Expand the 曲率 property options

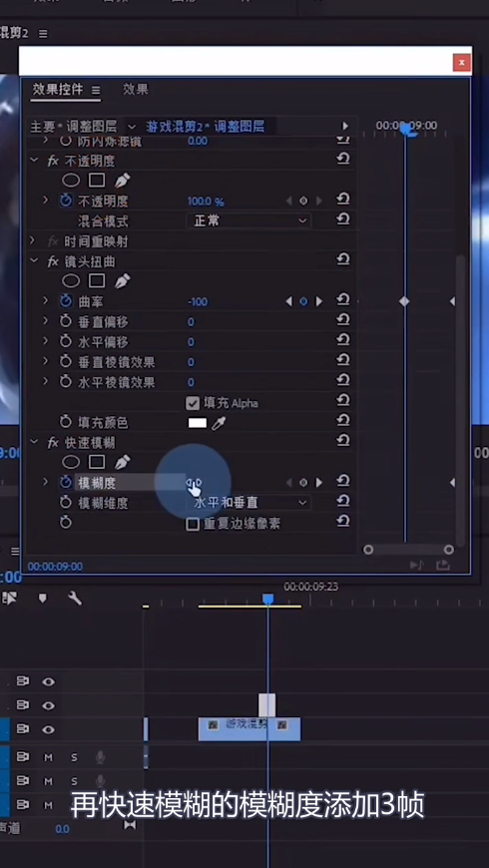[46, 300]
